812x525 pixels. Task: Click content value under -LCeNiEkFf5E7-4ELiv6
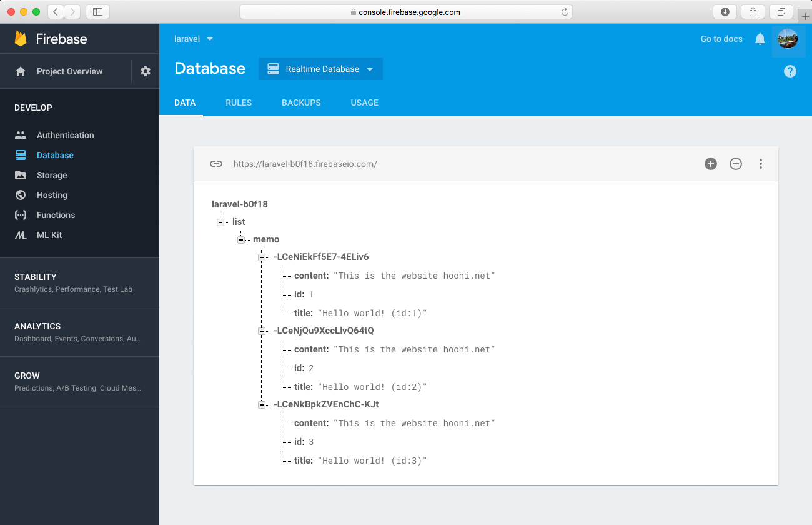click(x=414, y=276)
